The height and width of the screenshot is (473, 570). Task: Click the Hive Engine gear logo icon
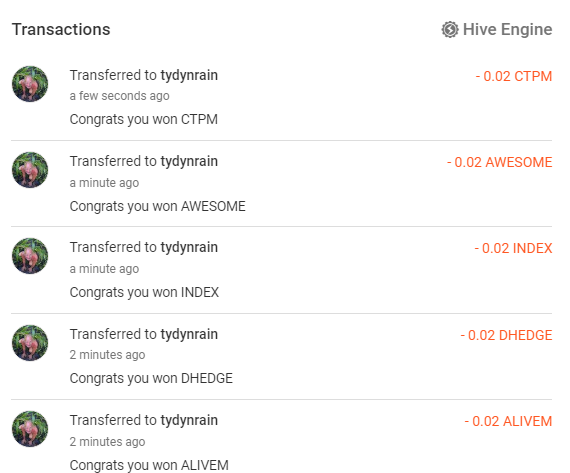click(x=450, y=29)
